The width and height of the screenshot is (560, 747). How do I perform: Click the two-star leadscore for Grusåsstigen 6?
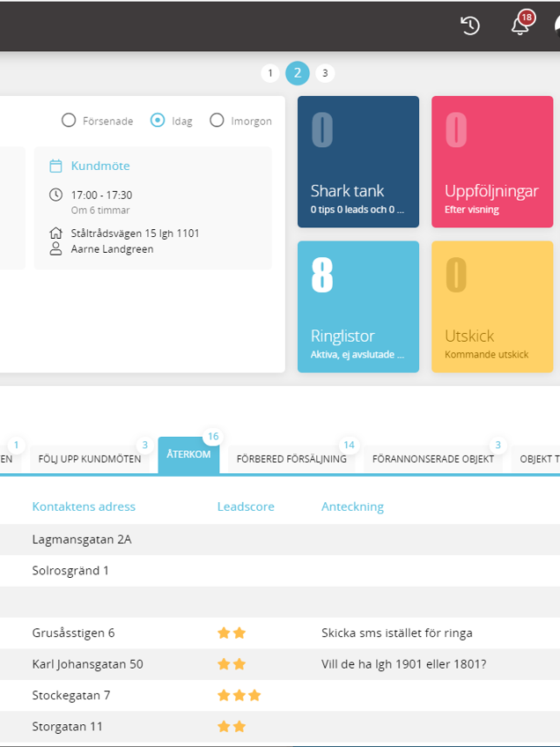point(232,632)
